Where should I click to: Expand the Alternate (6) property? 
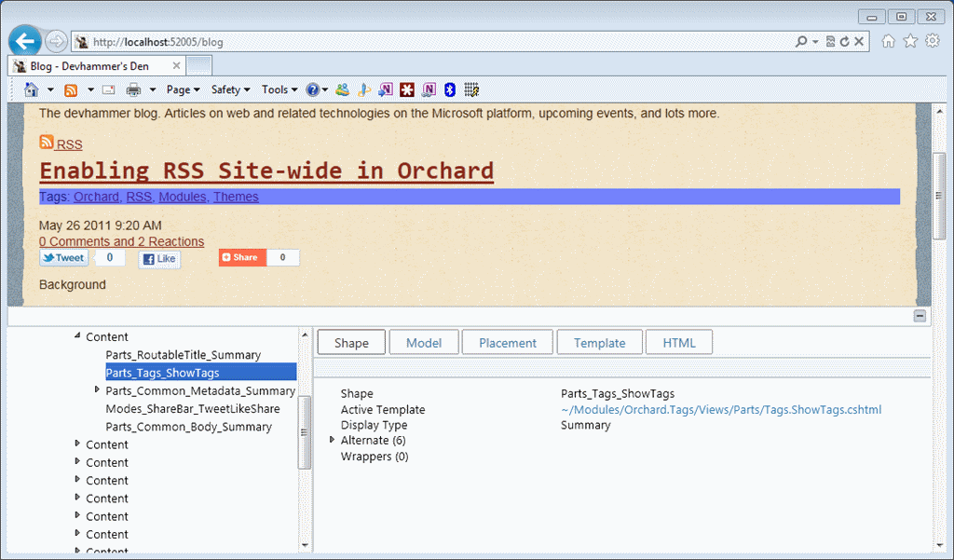click(x=332, y=440)
